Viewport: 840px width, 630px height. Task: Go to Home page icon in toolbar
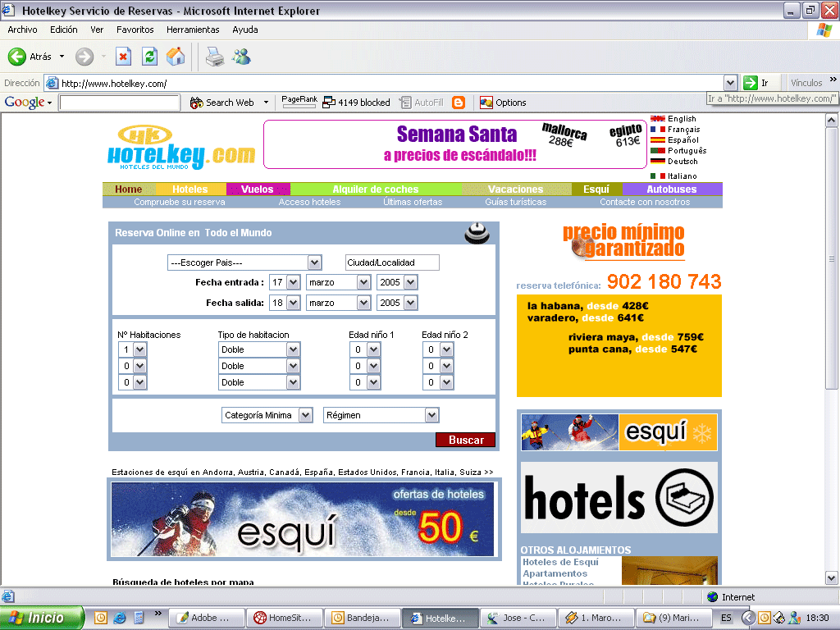tap(176, 57)
